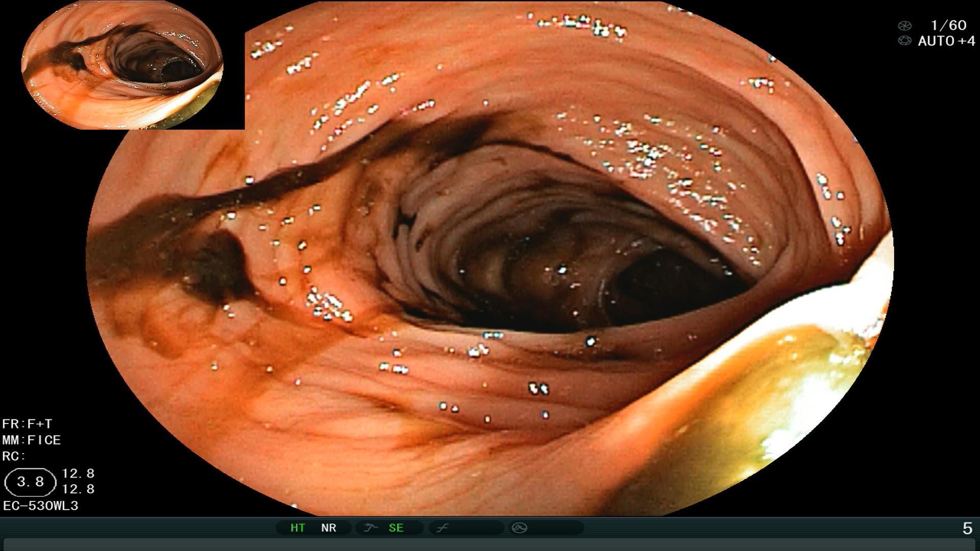Click the circled 3.8 channel diameter value

click(x=30, y=482)
